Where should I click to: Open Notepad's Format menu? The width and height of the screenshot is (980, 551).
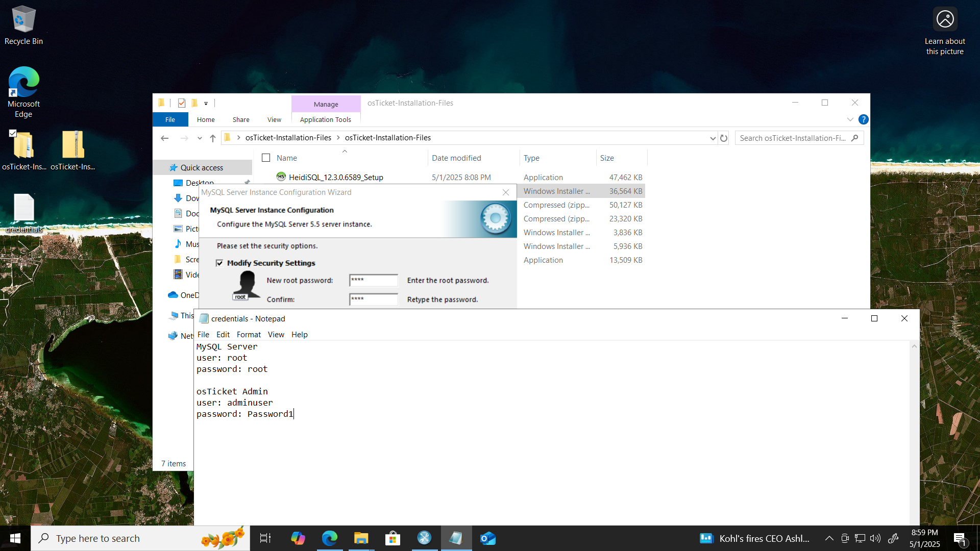(x=249, y=334)
